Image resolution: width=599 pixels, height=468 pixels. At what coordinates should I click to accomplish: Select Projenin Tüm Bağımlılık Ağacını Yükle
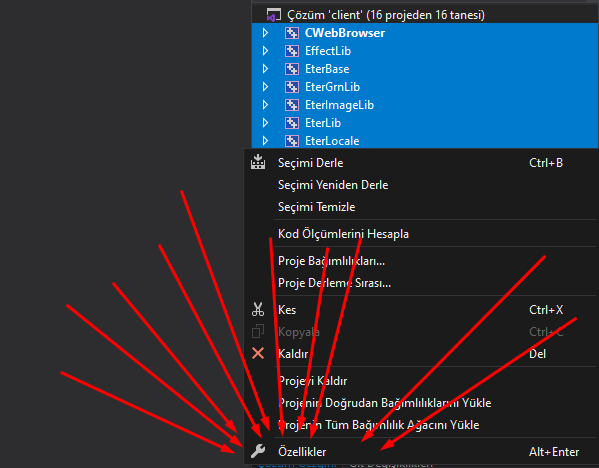coord(420,425)
